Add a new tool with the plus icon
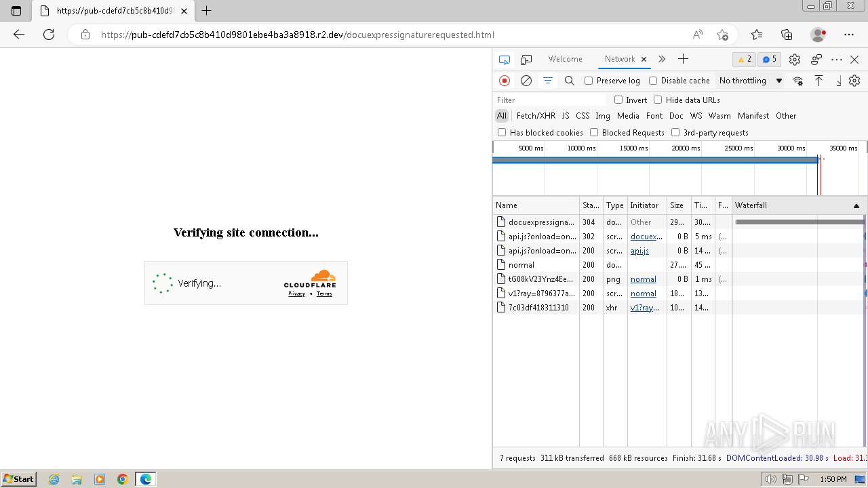868x488 pixels. pyautogui.click(x=683, y=59)
